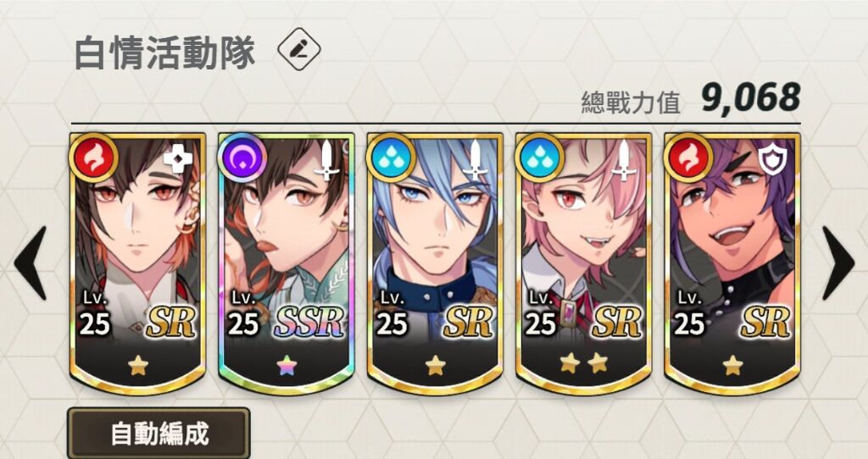Screen dimensions: 868x459
Task: Tap the dark element icon on SSR card
Action: [x=242, y=157]
